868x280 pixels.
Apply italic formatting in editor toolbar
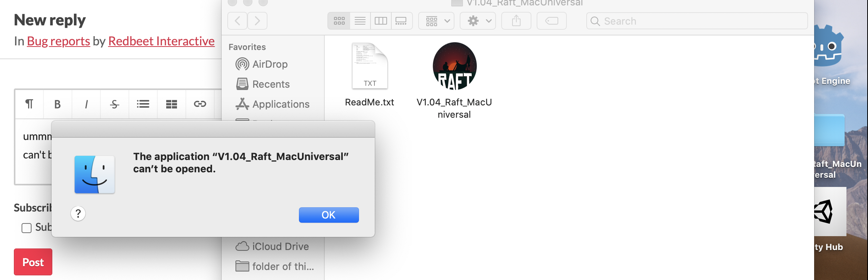coord(86,104)
